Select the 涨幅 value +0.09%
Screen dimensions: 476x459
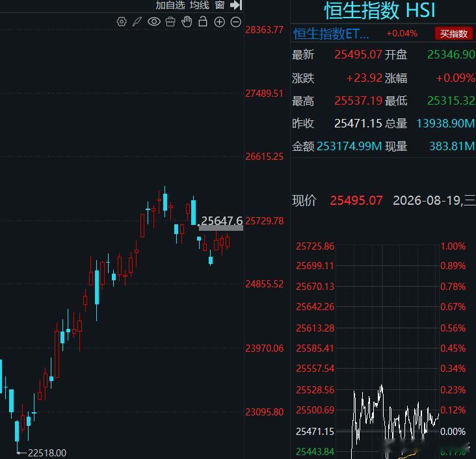(455, 78)
